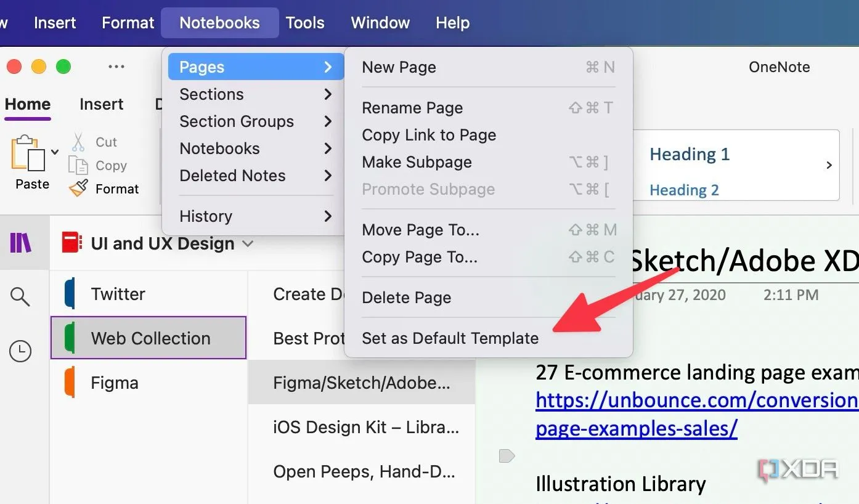
Task: Open the Open Peeps, Hand-D… page
Action: (x=362, y=471)
